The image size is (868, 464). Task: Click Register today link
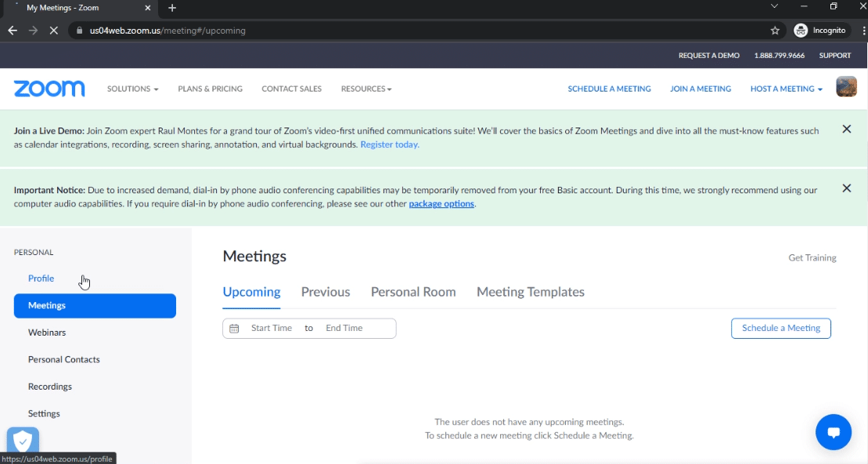click(x=390, y=145)
